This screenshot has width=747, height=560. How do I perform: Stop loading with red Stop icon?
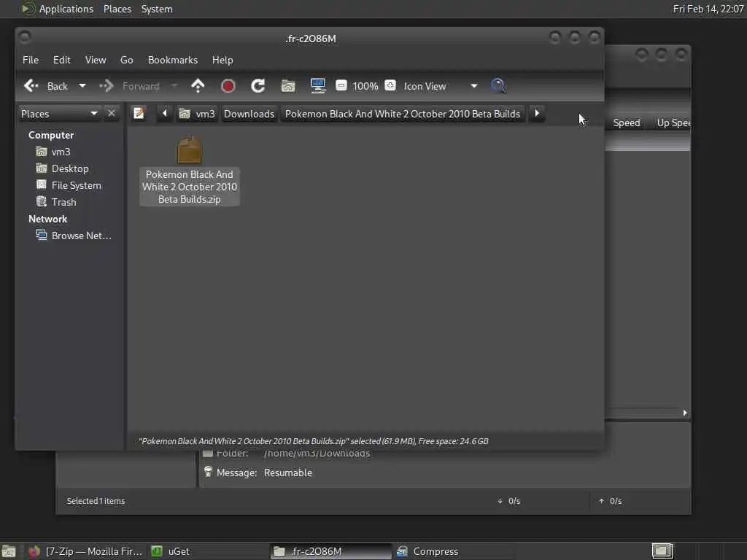(x=228, y=86)
